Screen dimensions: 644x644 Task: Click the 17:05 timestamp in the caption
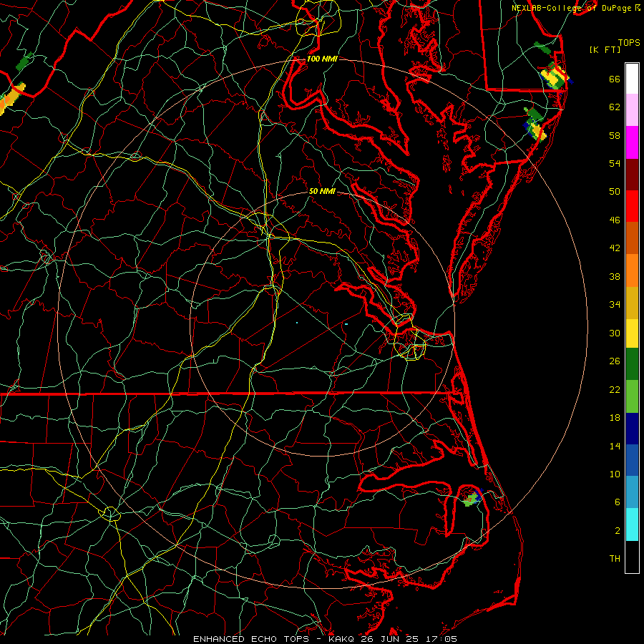pyautogui.click(x=441, y=639)
